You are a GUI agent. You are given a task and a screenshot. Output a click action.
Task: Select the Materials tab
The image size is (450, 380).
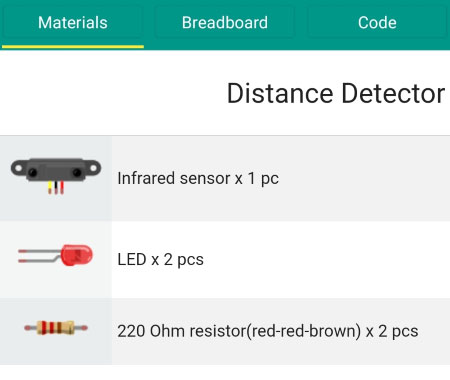73,23
